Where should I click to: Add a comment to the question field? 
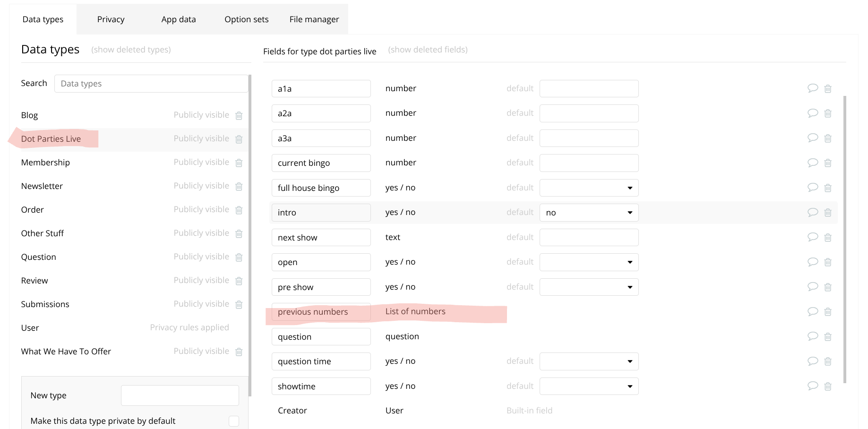[x=813, y=336]
